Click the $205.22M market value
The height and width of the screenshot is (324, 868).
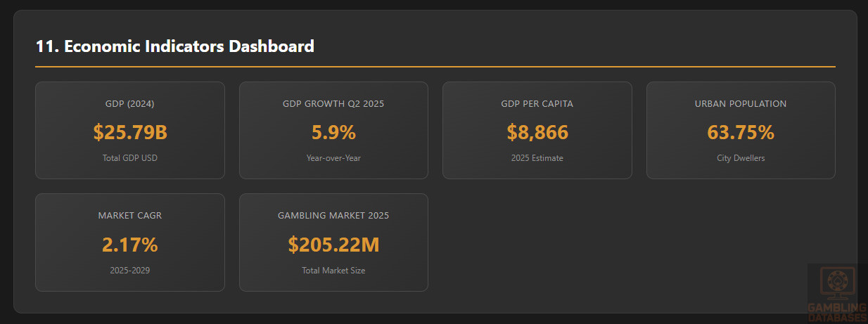[333, 245]
